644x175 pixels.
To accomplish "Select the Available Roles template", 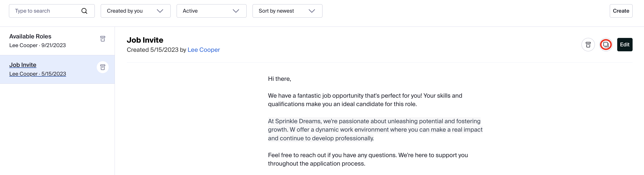I will point(57,41).
